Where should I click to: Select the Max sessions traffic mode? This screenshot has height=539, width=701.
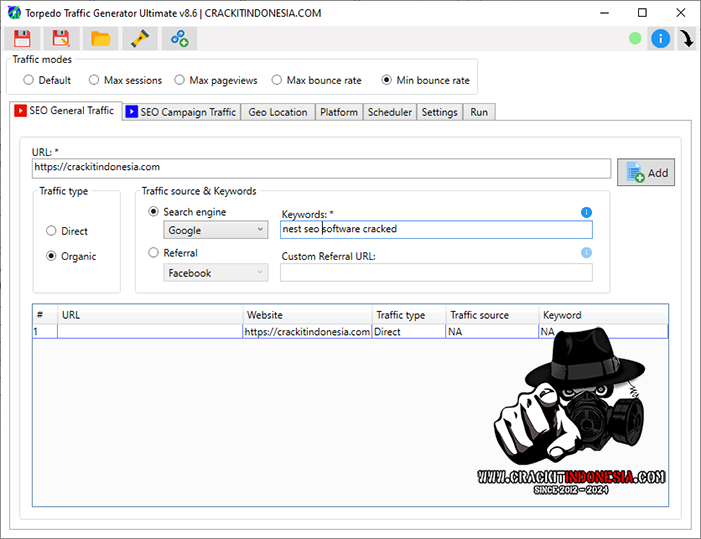tap(94, 80)
